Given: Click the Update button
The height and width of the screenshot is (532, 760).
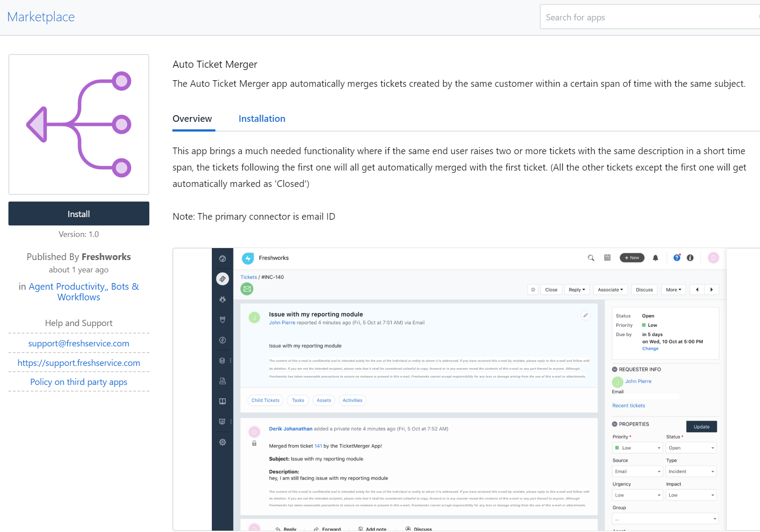Looking at the screenshot, I should point(702,427).
